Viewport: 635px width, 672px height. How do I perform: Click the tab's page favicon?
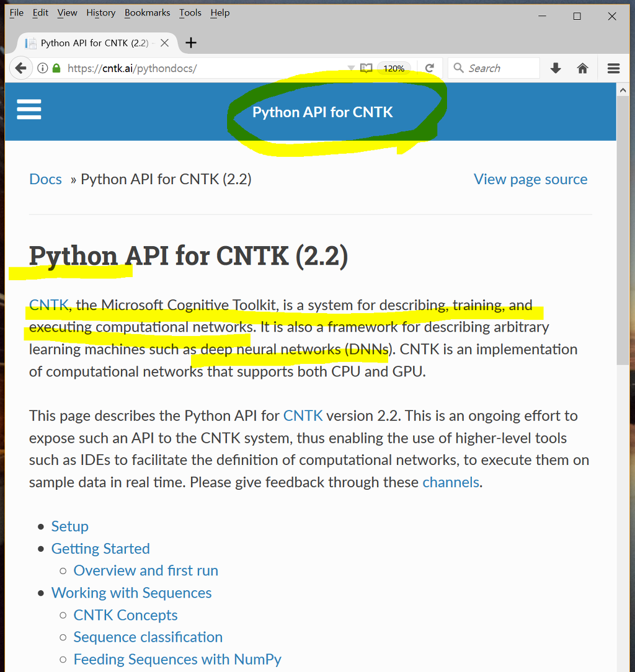point(30,43)
